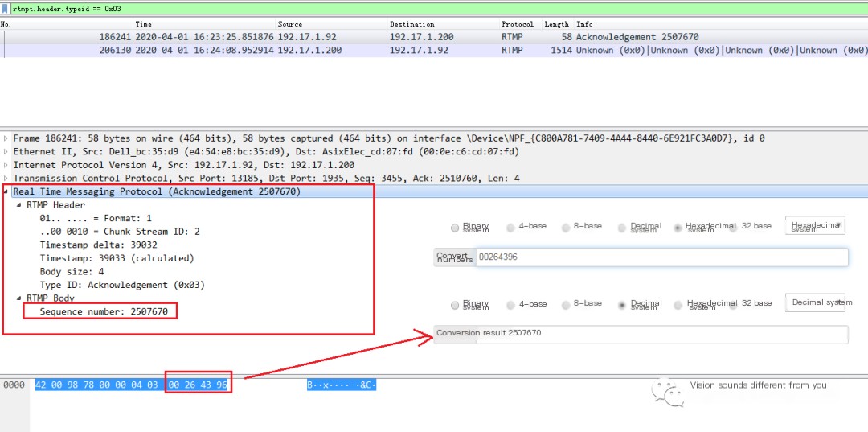Sort packets by the Source column header

289,24
